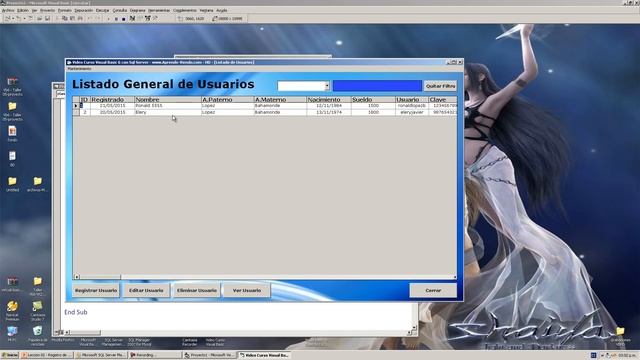Click the Object Browser toolbar icon
The height and width of the screenshot is (360, 640).
point(155,18)
